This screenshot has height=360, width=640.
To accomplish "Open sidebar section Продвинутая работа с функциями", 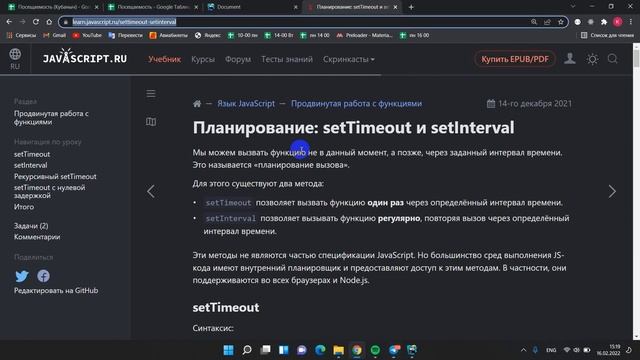I will click(51, 118).
